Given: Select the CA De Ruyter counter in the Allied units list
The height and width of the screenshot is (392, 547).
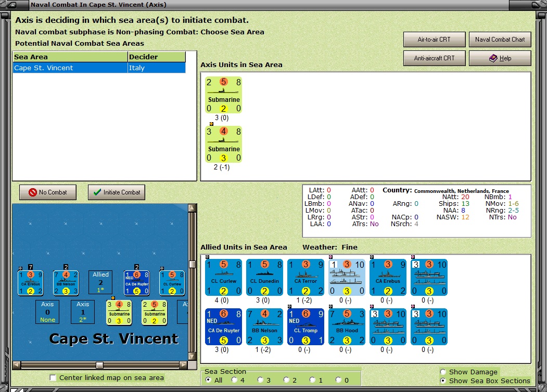Looking at the screenshot, I should click(223, 326).
